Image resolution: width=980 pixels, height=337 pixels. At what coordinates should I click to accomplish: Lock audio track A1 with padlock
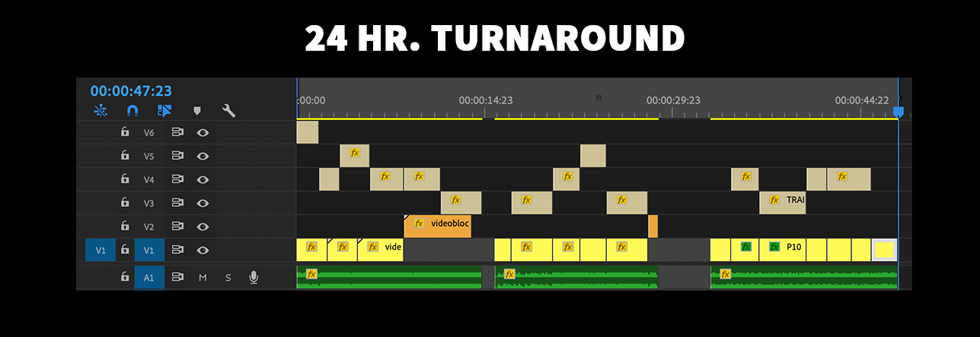[125, 277]
